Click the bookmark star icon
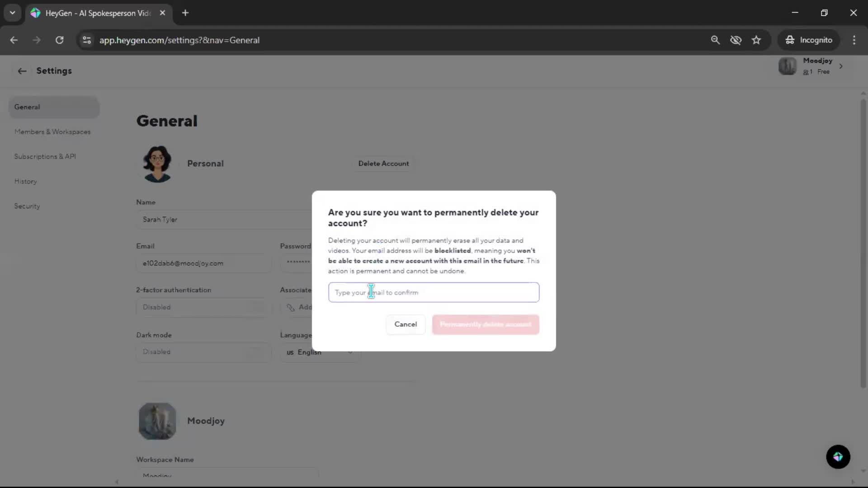 tap(756, 40)
